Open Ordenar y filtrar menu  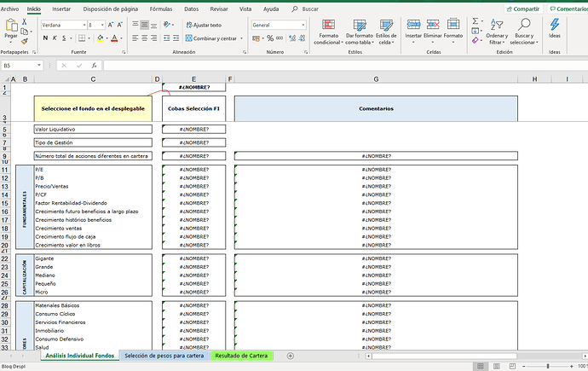coord(497,32)
